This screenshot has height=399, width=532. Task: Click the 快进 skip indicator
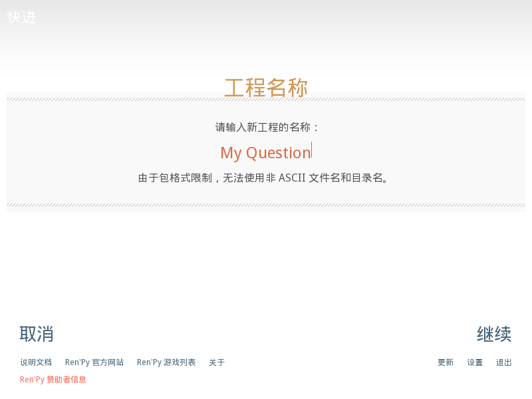(21, 17)
